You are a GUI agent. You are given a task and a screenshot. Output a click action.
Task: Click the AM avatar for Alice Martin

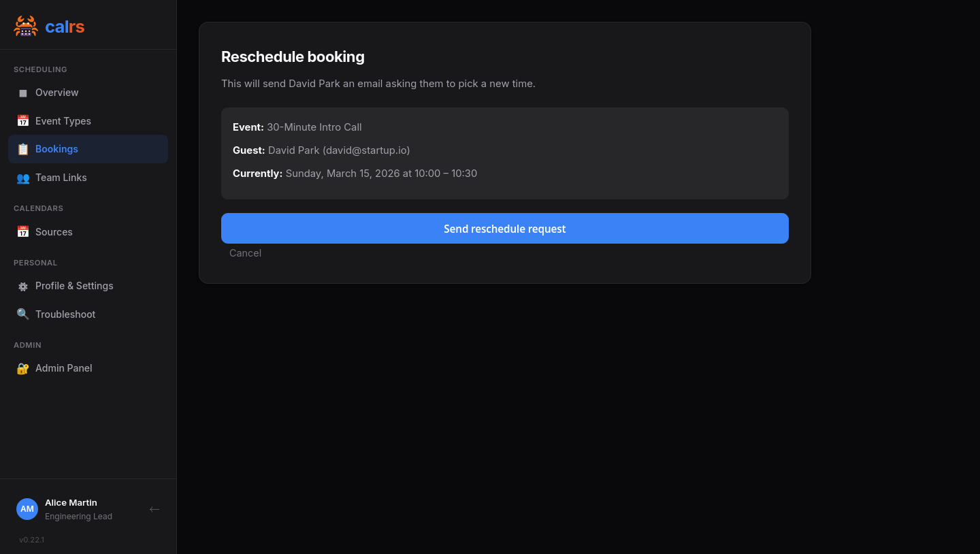coord(27,509)
